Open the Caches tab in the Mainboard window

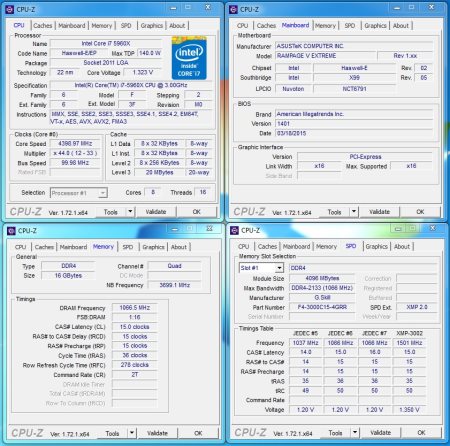(266, 26)
